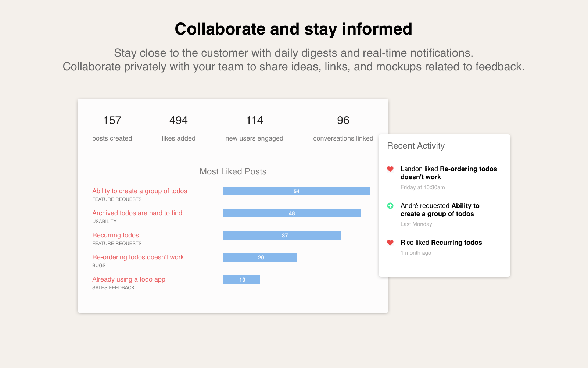Click the 157 posts created stat

point(112,121)
